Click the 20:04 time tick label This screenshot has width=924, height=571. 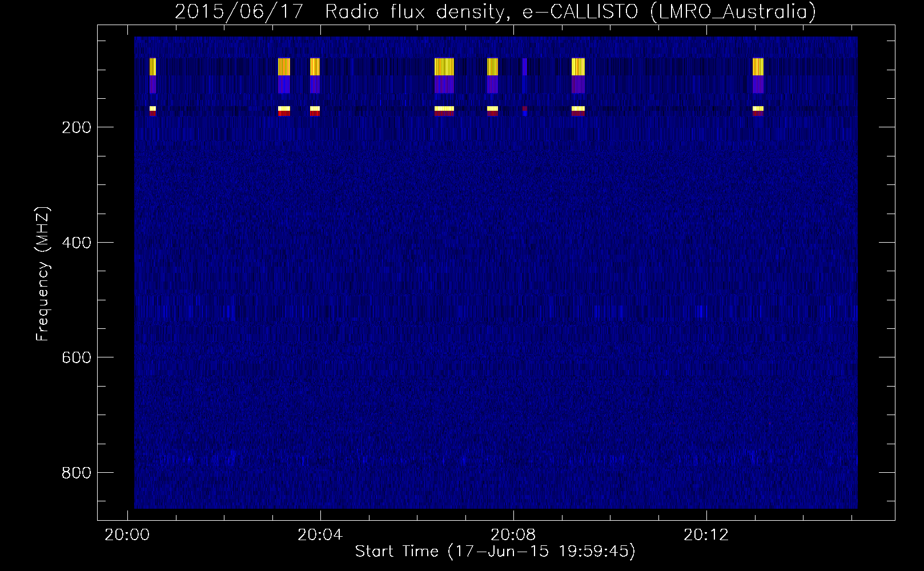click(x=320, y=535)
